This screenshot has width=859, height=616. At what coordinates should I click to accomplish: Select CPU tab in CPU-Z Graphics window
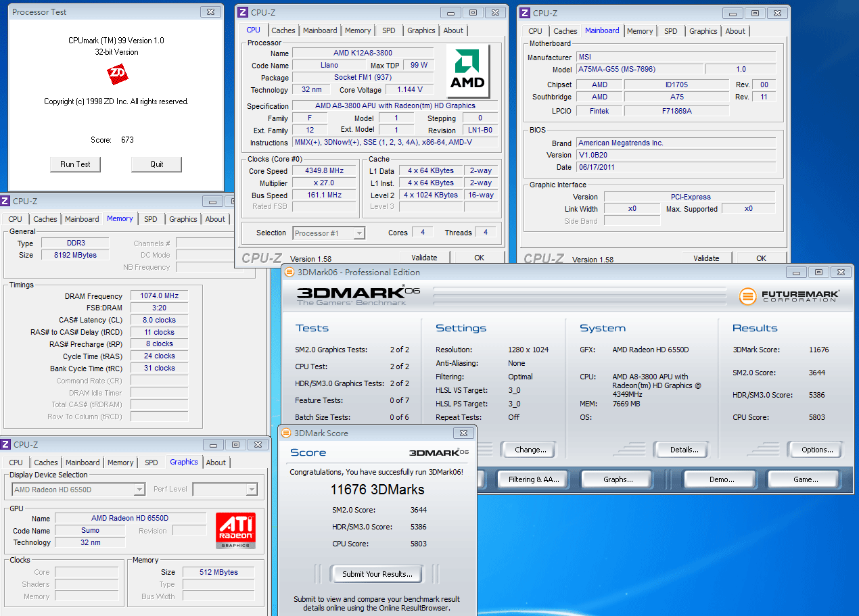click(x=16, y=463)
